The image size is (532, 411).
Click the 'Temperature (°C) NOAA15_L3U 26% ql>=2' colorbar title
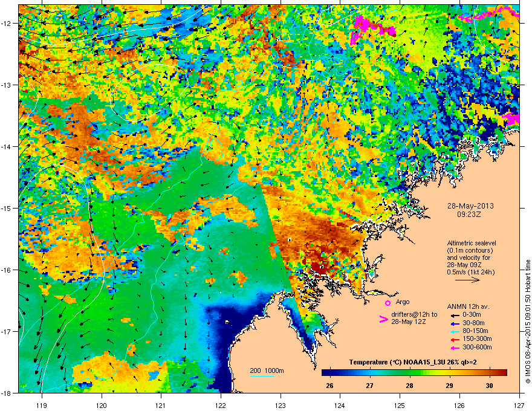[412, 363]
